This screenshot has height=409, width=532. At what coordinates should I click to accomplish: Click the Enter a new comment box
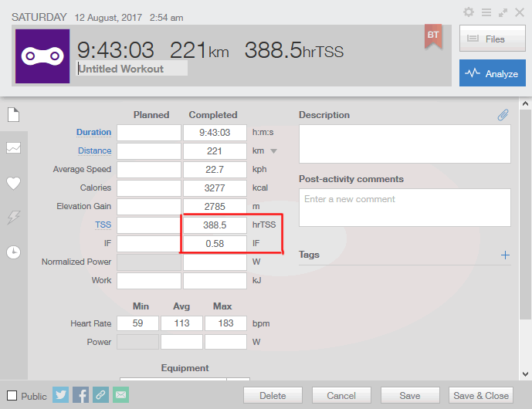[405, 208]
